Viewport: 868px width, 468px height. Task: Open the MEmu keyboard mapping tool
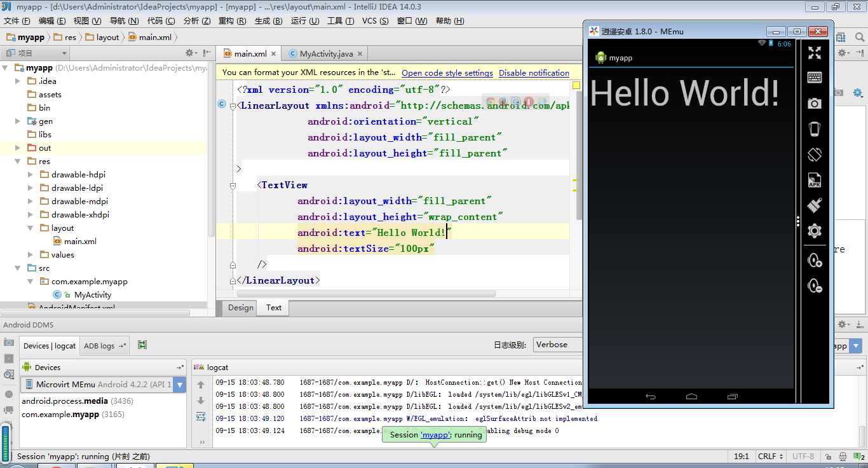814,78
